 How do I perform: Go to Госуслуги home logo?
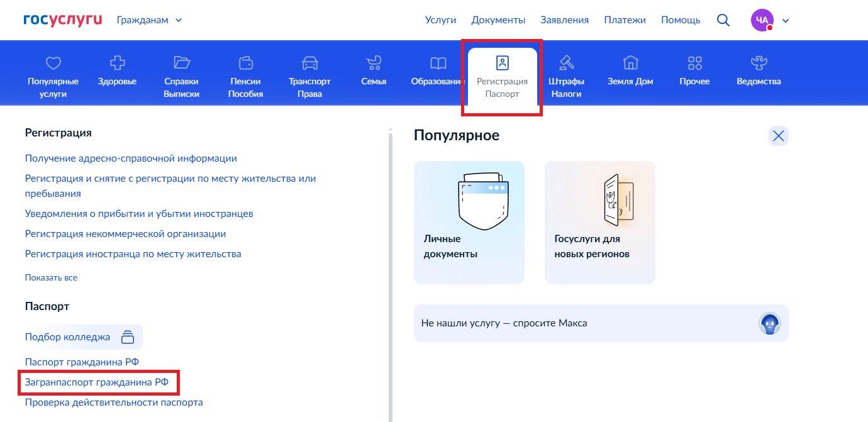(x=62, y=19)
